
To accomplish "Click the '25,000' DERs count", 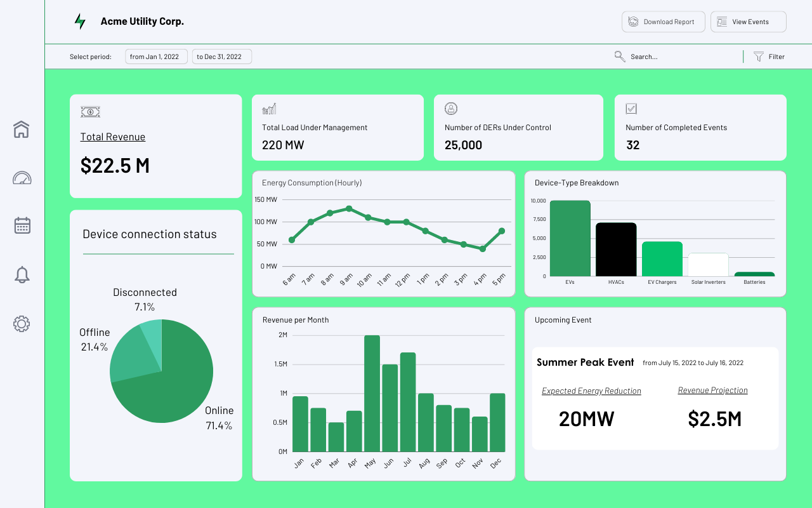I will coord(463,145).
